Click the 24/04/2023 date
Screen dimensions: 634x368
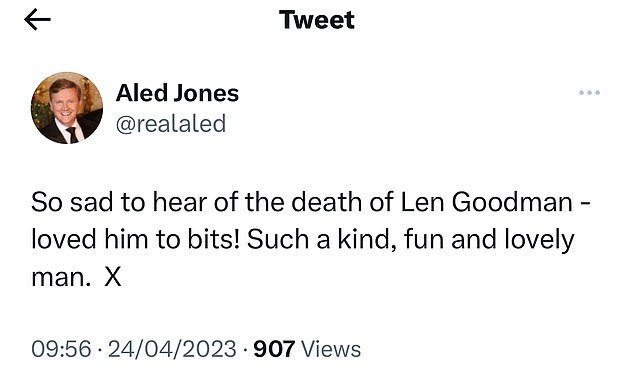(x=172, y=349)
